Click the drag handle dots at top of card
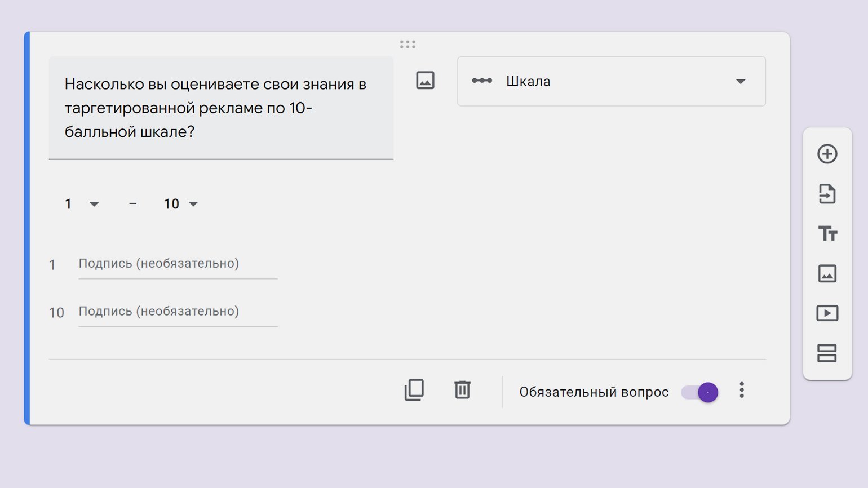Viewport: 868px width, 488px height. (x=408, y=45)
